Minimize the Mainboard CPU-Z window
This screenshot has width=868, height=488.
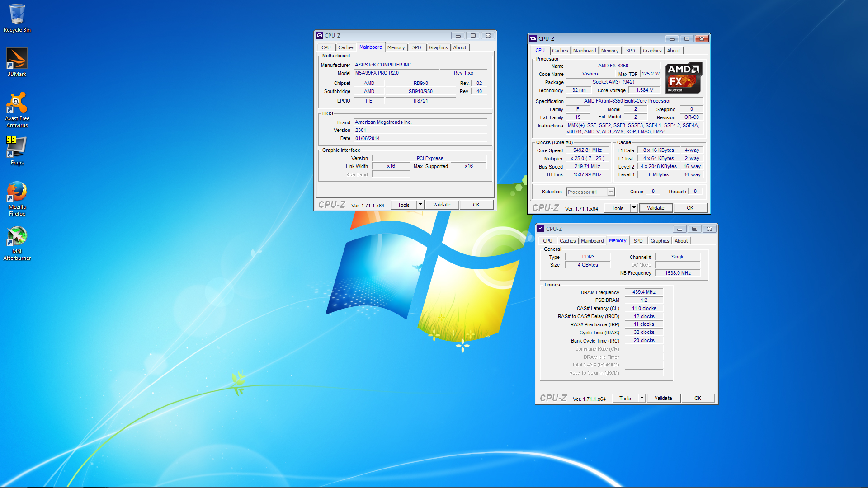pyautogui.click(x=458, y=35)
